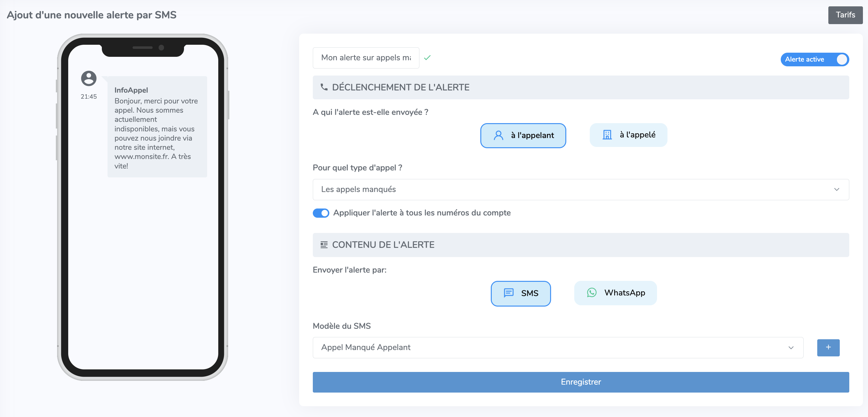Toggle the Alerte active switch
868x417 pixels.
[x=814, y=59]
